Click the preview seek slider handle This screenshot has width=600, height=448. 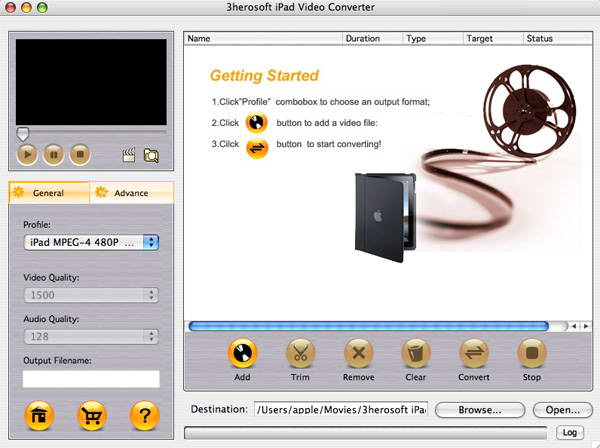[23, 134]
